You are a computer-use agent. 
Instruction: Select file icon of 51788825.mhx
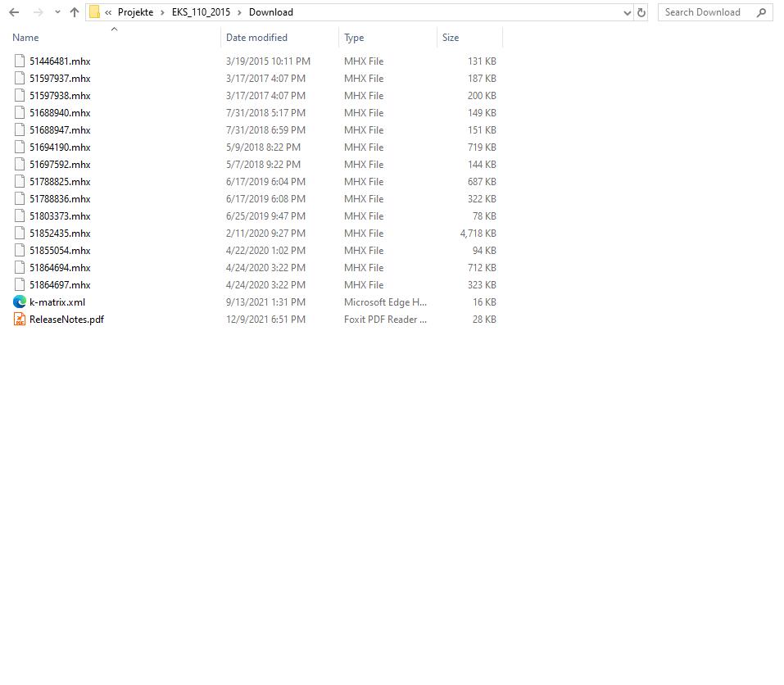pyautogui.click(x=20, y=182)
